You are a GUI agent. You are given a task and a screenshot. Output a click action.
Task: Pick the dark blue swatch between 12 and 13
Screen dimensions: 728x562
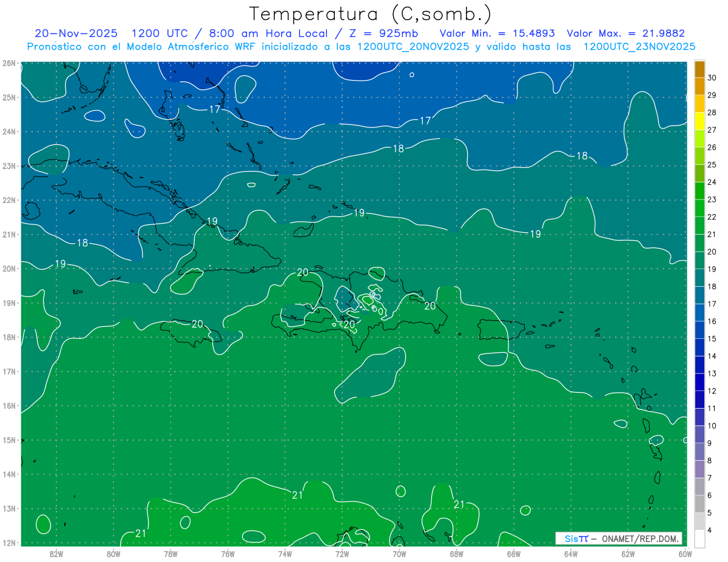click(x=699, y=383)
